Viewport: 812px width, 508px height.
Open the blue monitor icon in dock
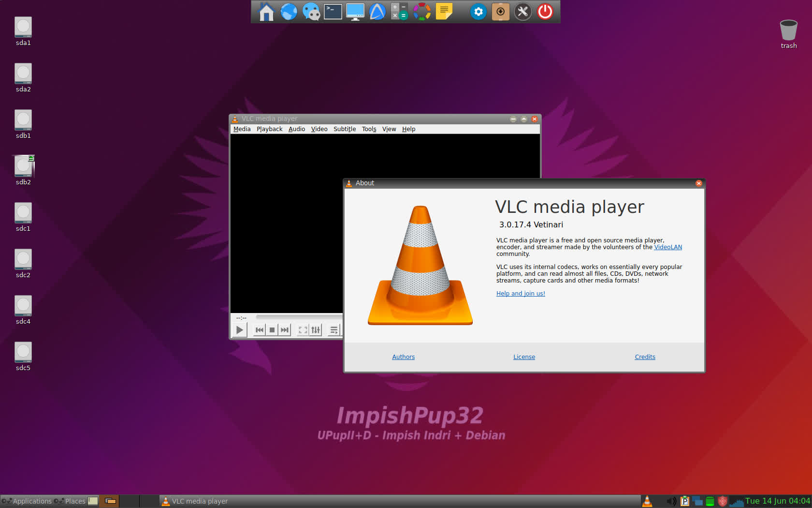[x=355, y=12]
